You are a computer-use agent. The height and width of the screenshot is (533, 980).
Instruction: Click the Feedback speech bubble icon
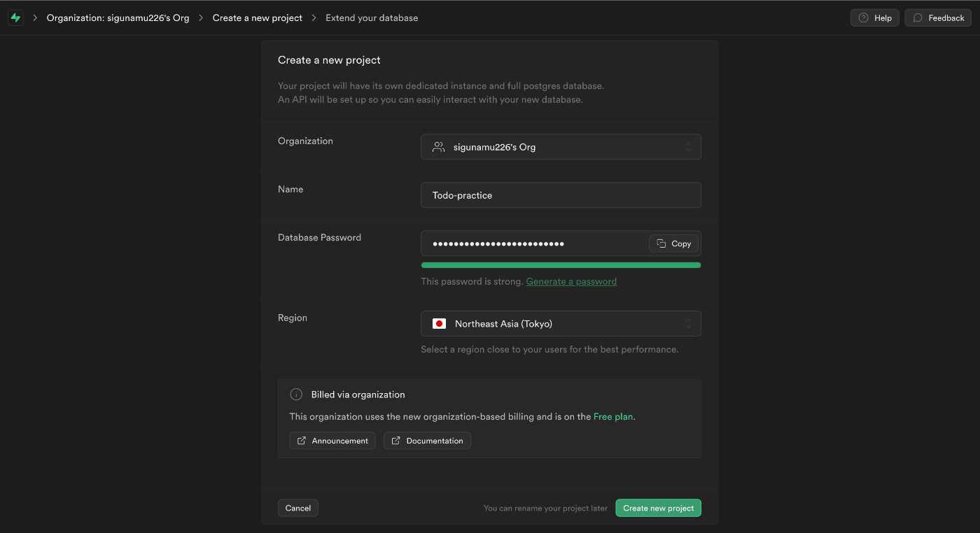coord(918,18)
